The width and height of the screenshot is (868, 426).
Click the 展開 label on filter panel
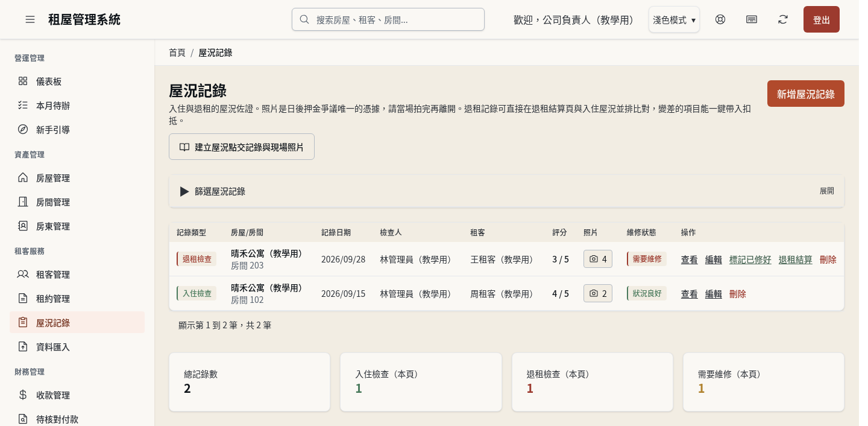[x=827, y=191]
